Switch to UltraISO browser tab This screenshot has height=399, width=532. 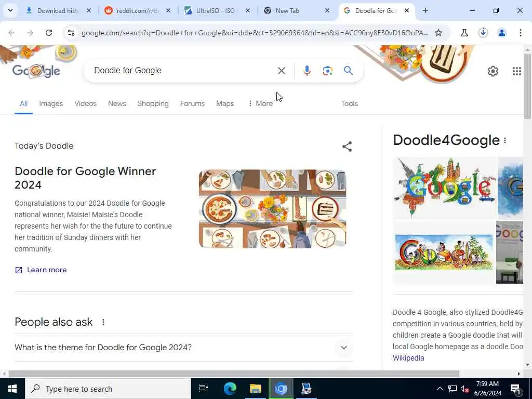tap(217, 10)
